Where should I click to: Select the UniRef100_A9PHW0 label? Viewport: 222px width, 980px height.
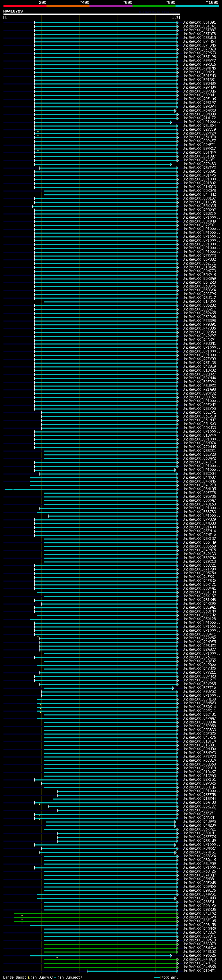pos(199,88)
